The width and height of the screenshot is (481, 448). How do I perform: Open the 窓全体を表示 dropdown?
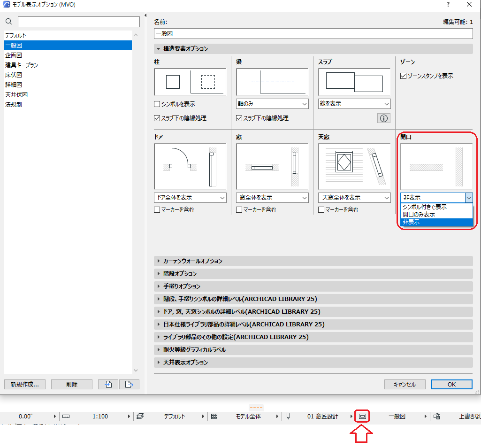point(272,197)
